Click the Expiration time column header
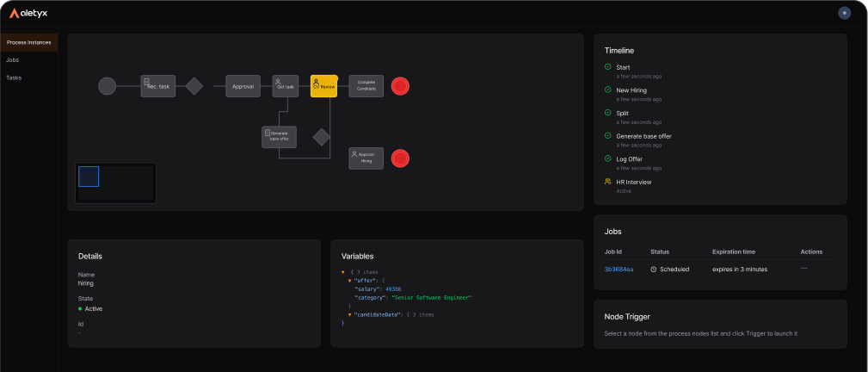The height and width of the screenshot is (372, 868). click(734, 251)
